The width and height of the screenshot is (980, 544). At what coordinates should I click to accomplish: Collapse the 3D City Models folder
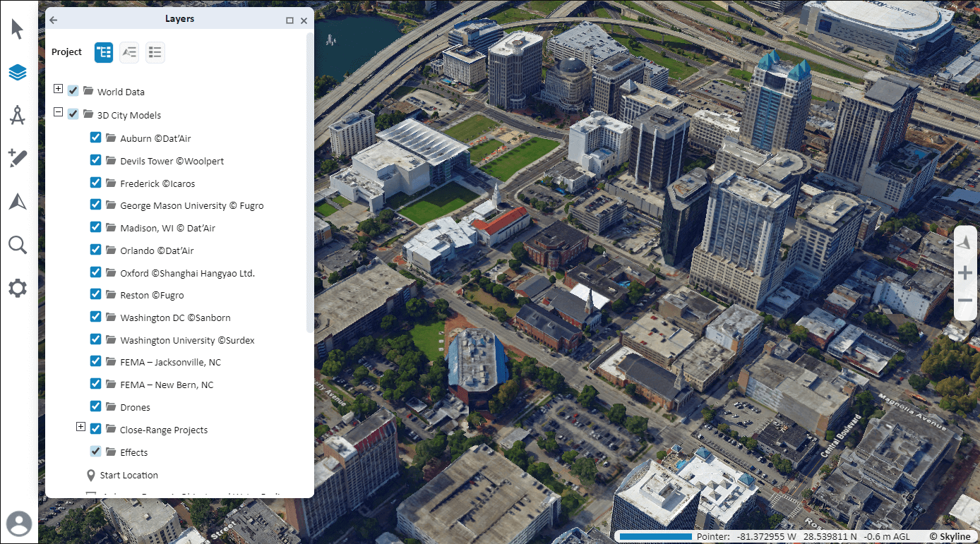tap(57, 112)
